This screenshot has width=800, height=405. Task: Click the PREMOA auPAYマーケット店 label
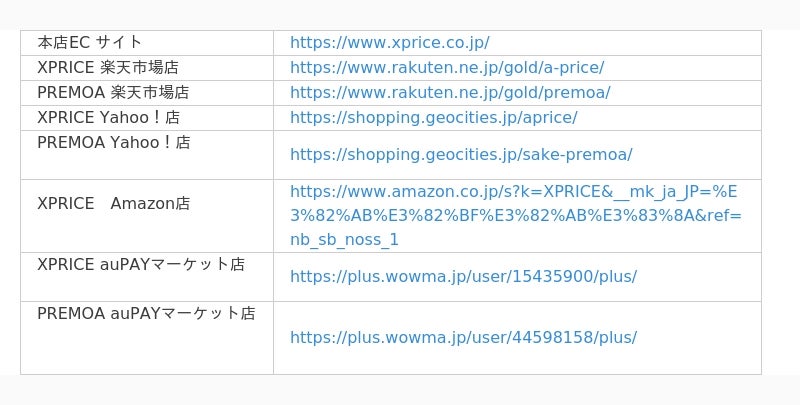(x=146, y=313)
